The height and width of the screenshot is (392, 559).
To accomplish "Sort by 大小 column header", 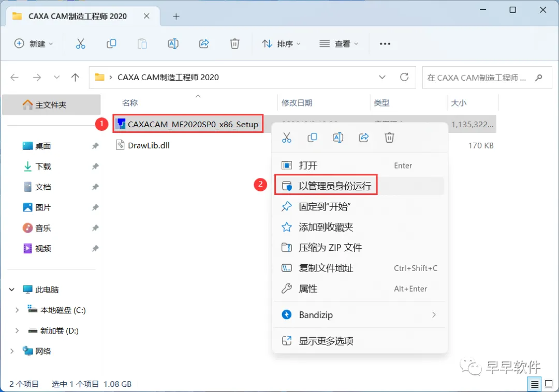I will 459,103.
